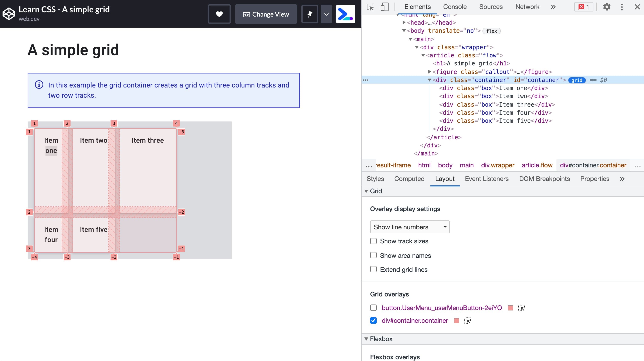
Task: Select the Layout tab in DevTools panel
Action: [444, 179]
